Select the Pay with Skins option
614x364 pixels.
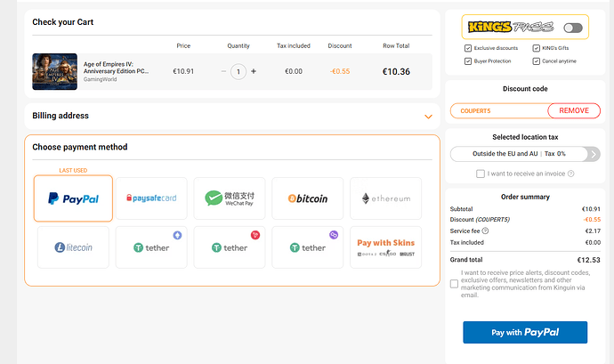385,247
